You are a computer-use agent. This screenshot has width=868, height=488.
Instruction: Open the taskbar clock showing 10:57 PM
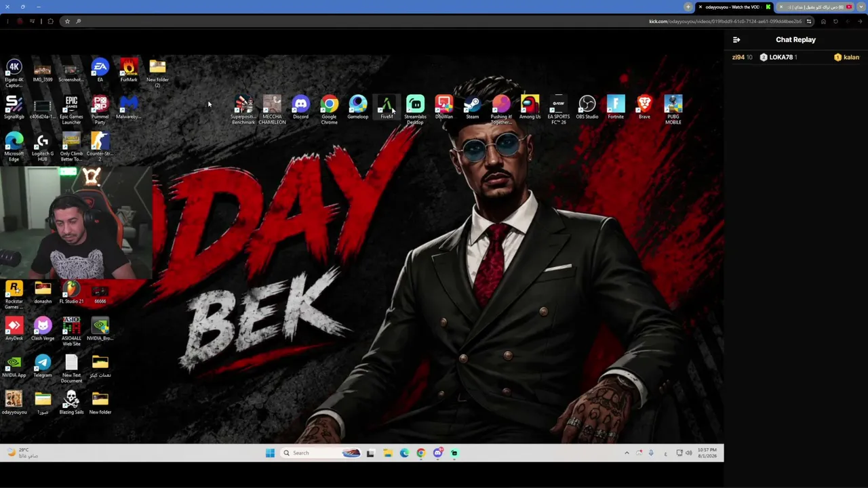[707, 453]
